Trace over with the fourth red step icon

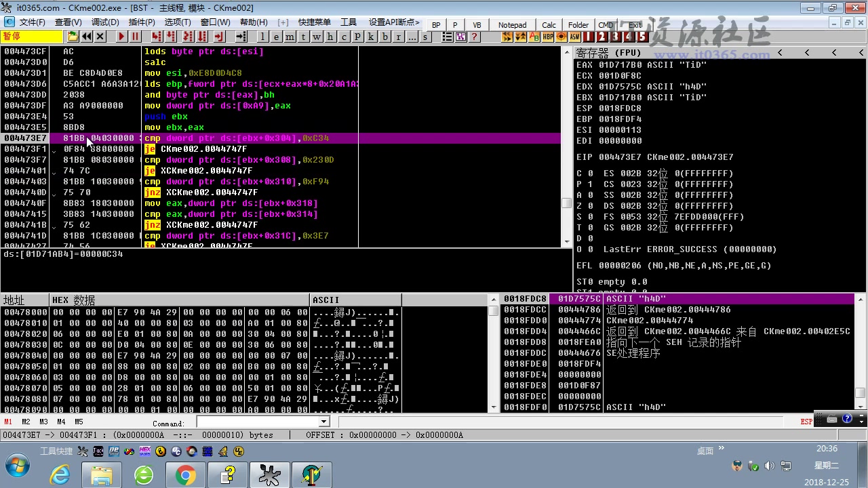(202, 37)
